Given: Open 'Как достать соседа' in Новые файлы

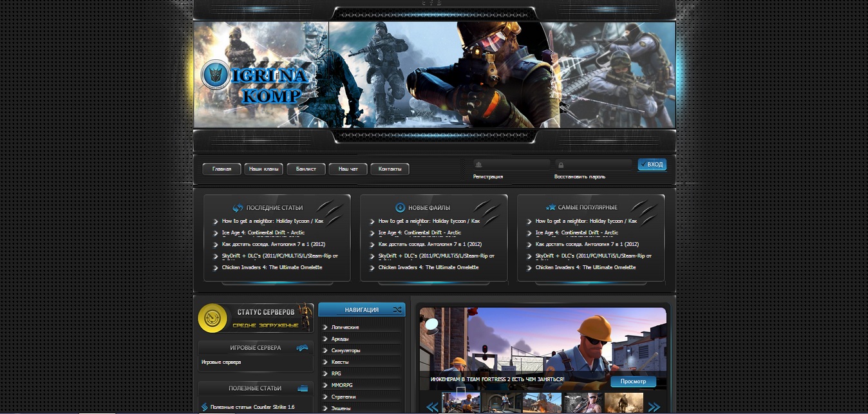Looking at the screenshot, I should tap(430, 244).
